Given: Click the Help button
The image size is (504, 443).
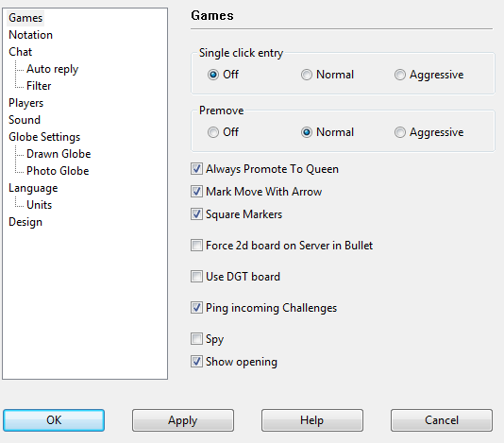Looking at the screenshot, I should pos(312,420).
